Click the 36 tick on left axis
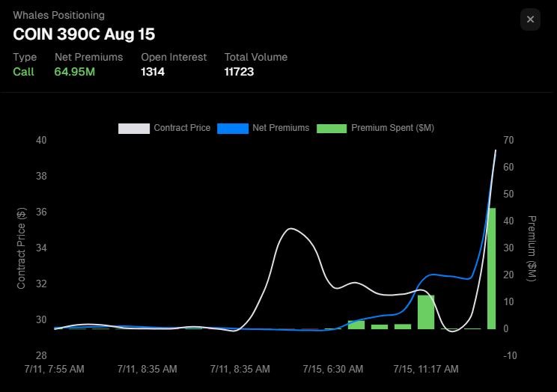Image resolution: width=557 pixels, height=392 pixels. coord(41,212)
